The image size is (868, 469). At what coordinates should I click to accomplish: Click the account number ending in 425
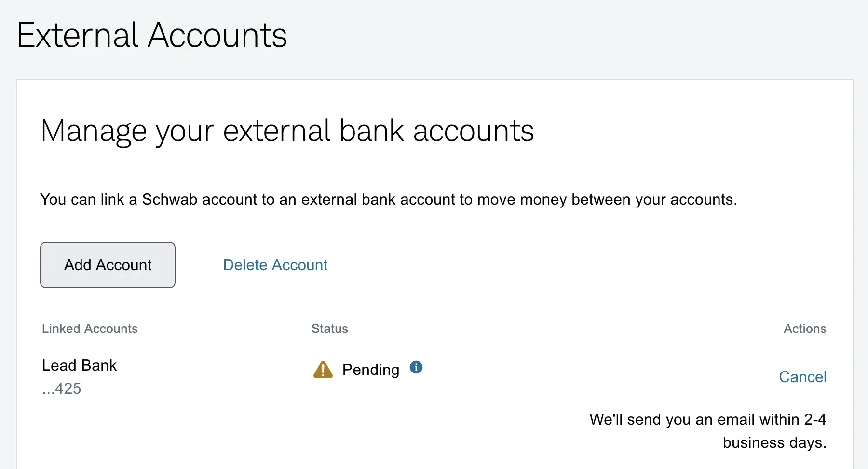pos(62,388)
